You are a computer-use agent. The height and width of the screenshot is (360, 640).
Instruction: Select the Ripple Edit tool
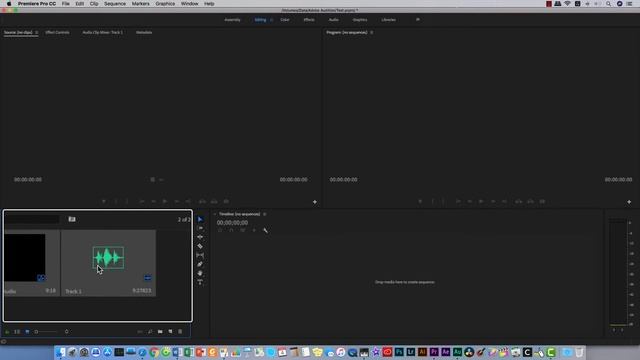[200, 237]
